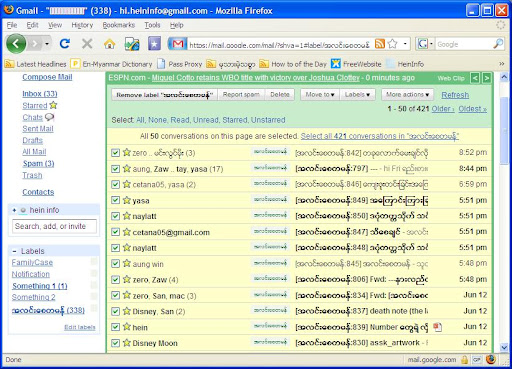Click the search magnifier icon
This screenshot has height=369, width=512.
(498, 44)
